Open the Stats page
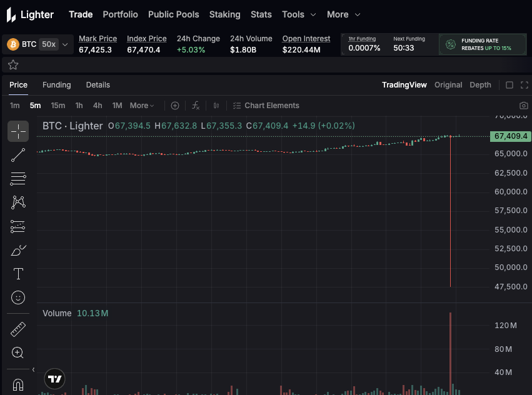This screenshot has height=395, width=532. pyautogui.click(x=261, y=14)
